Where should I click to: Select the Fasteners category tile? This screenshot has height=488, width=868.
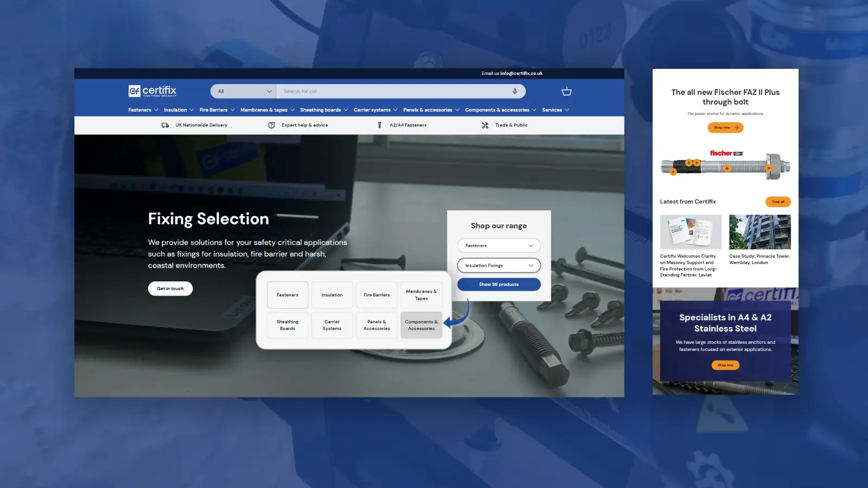pyautogui.click(x=288, y=295)
